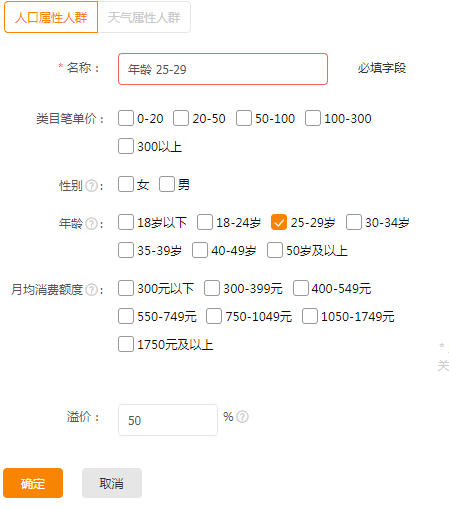Click the 溢价 percentage input box

point(168,420)
